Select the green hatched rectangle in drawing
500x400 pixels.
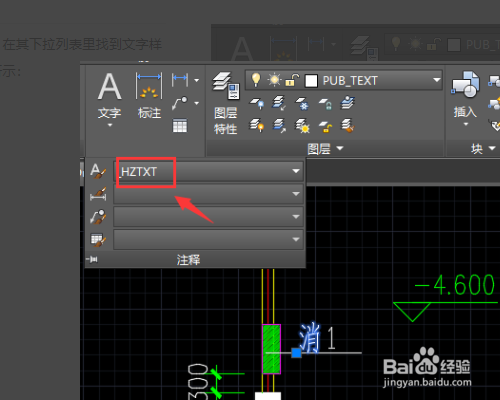pos(272,349)
